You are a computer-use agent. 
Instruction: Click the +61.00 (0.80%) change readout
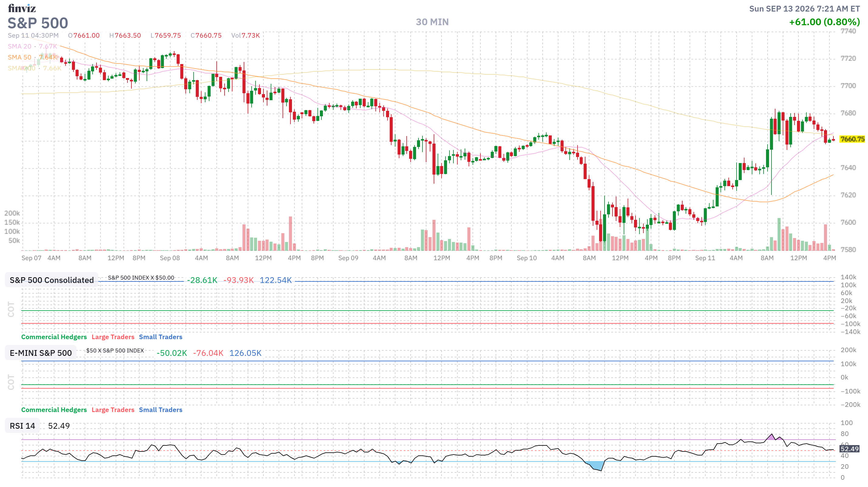point(824,22)
